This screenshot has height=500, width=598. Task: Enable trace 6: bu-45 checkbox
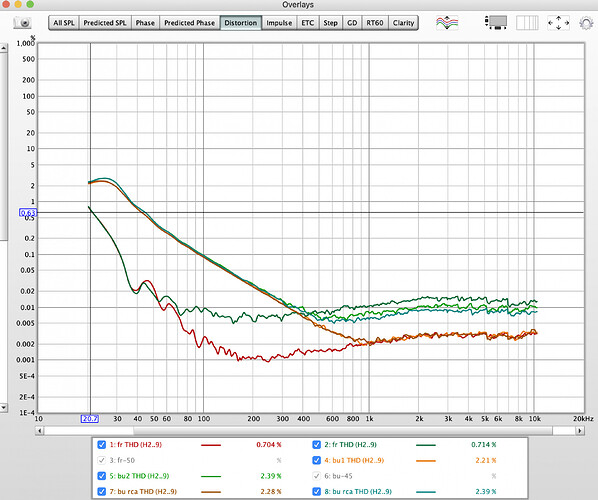tap(317, 476)
